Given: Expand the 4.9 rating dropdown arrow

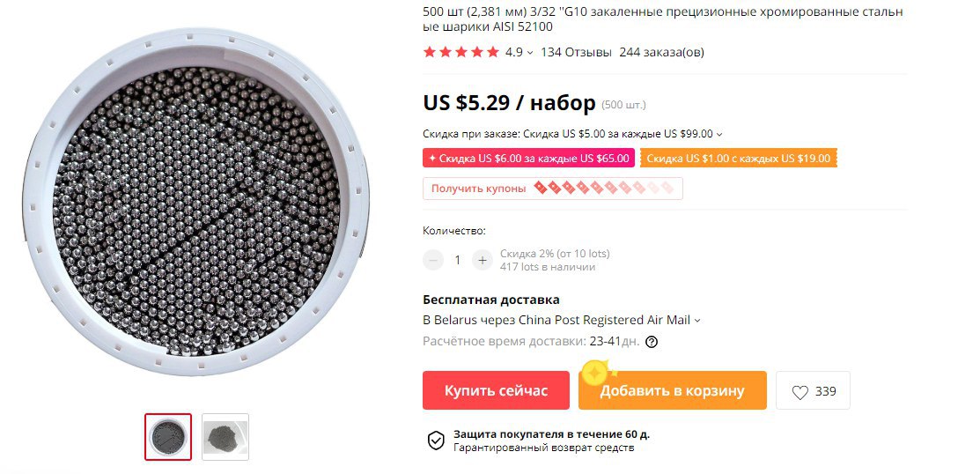Looking at the screenshot, I should (x=530, y=53).
